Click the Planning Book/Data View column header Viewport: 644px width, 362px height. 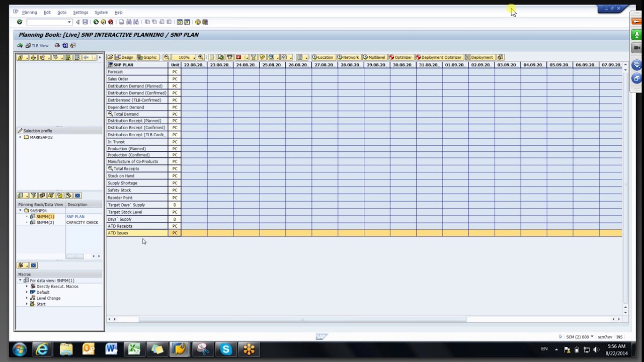point(41,205)
